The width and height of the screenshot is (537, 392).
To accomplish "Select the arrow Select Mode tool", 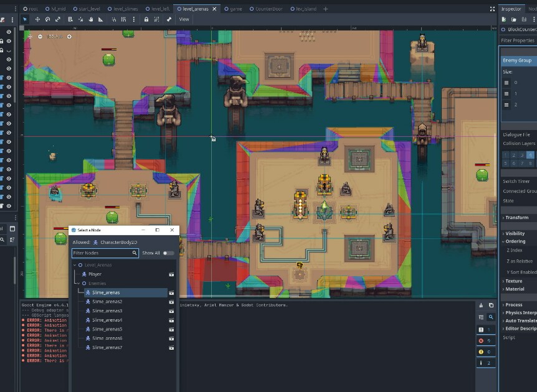I will tap(25, 19).
